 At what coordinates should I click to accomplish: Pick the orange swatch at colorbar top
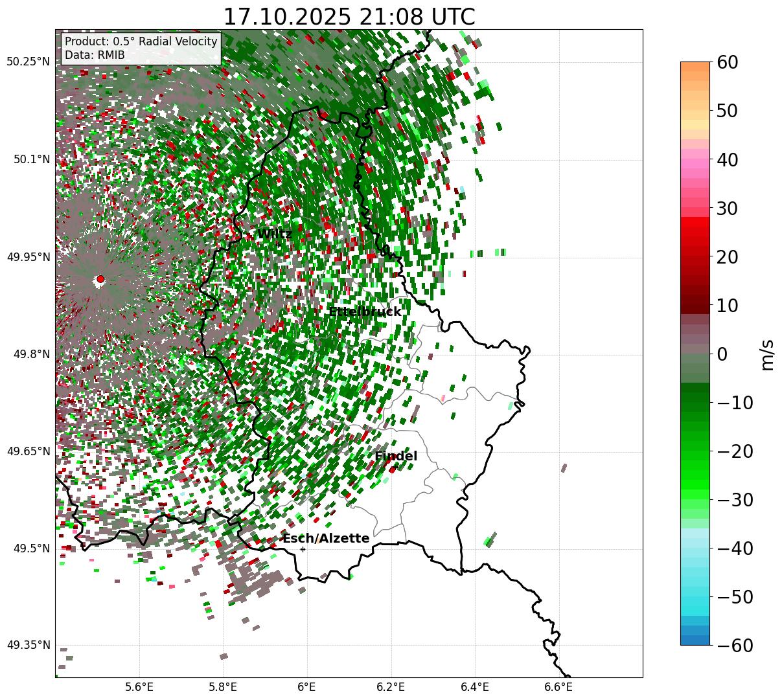[695, 67]
